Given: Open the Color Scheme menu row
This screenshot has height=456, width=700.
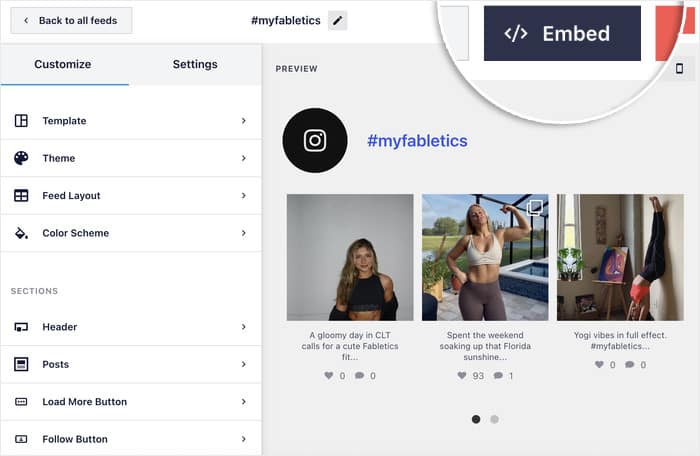Looking at the screenshot, I should point(131,233).
